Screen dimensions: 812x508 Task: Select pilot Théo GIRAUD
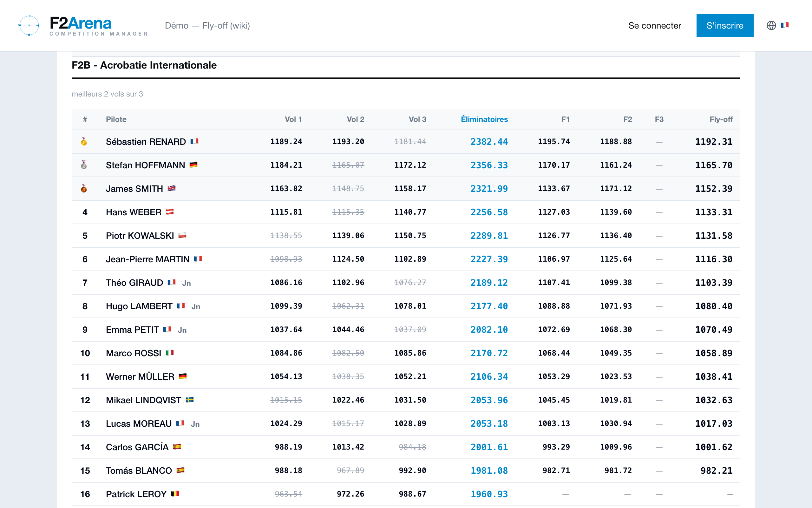point(134,283)
